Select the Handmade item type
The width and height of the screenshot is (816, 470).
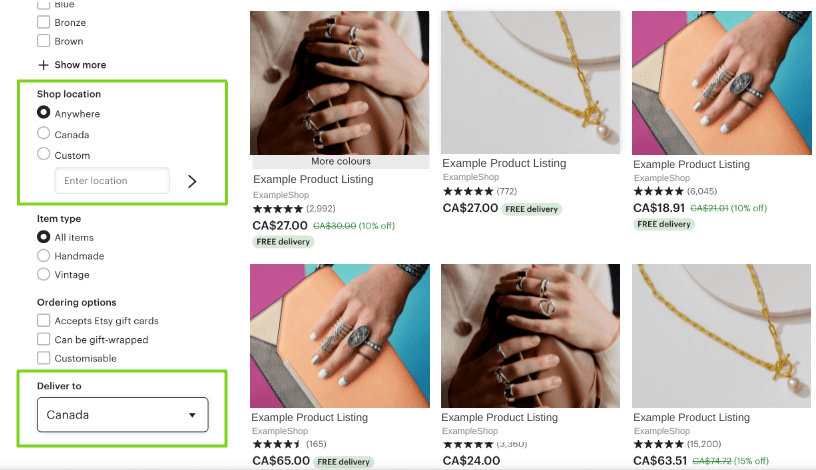(x=44, y=256)
